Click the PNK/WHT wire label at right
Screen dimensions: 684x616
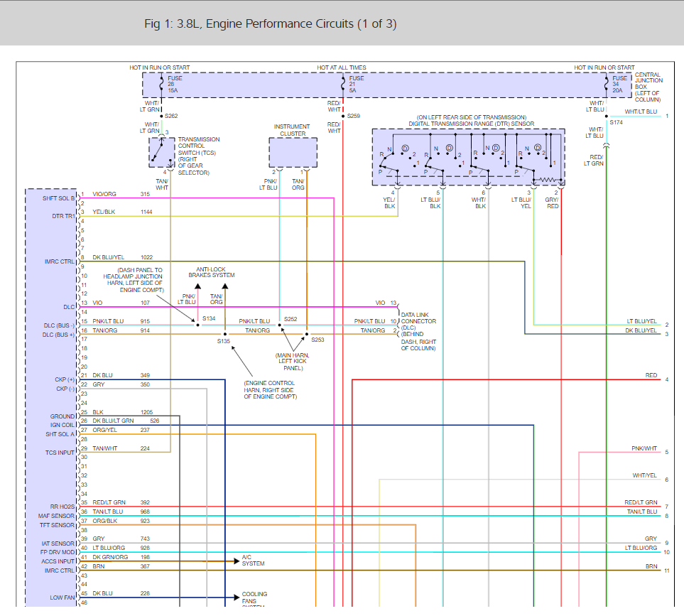coord(644,449)
